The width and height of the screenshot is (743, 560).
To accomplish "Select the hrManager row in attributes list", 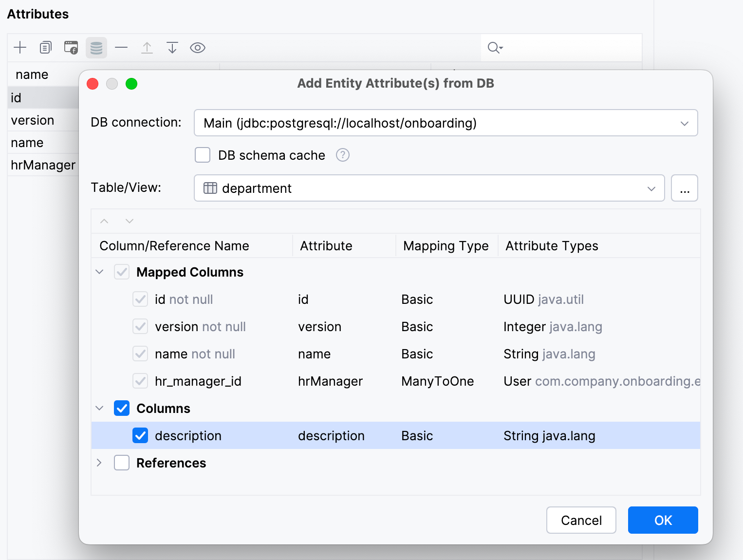I will pos(43,165).
